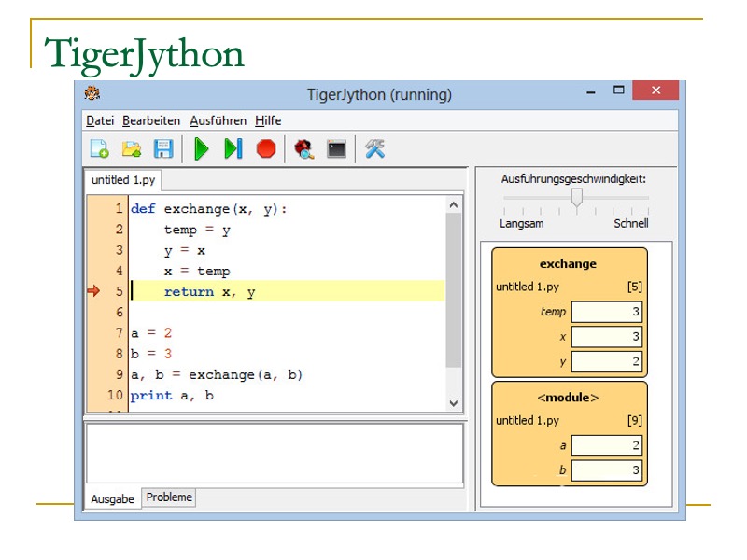747x560 pixels.
Task: Click the editor scrollbar down arrow
Action: click(454, 403)
